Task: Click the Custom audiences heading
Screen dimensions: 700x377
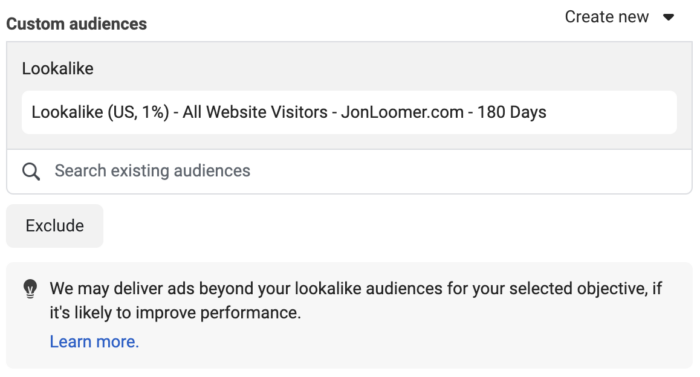Action: (76, 24)
